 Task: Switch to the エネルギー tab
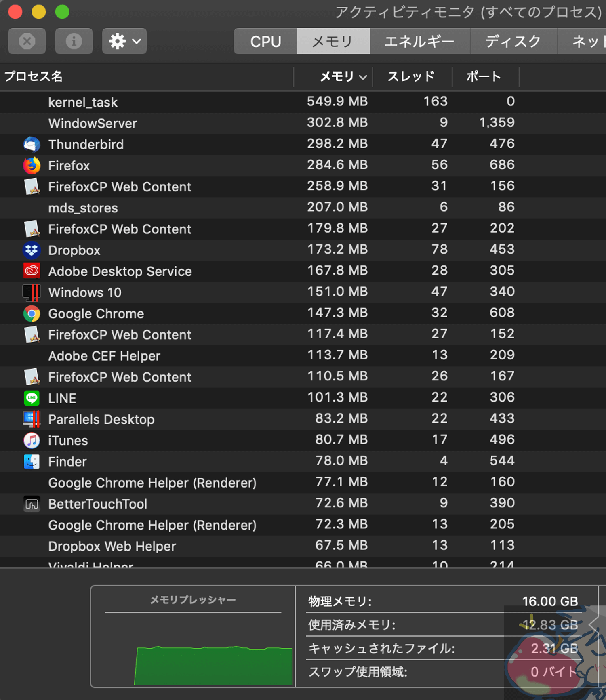[420, 41]
